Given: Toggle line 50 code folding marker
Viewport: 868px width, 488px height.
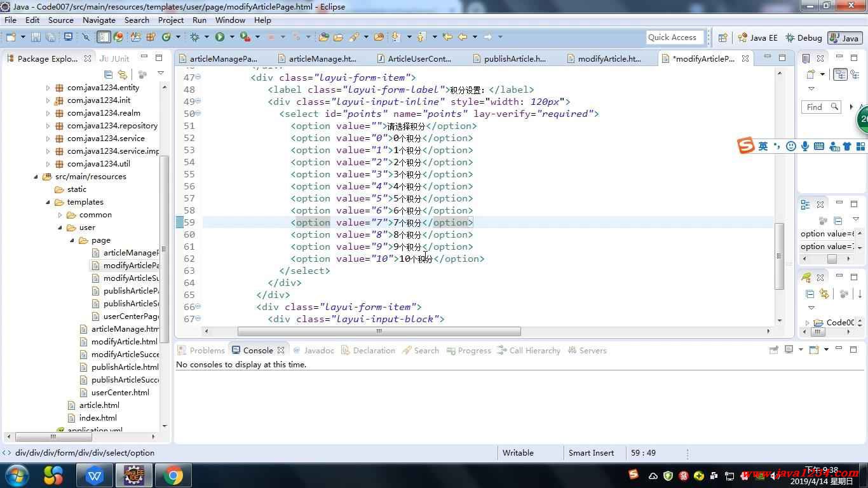Looking at the screenshot, I should (x=198, y=113).
